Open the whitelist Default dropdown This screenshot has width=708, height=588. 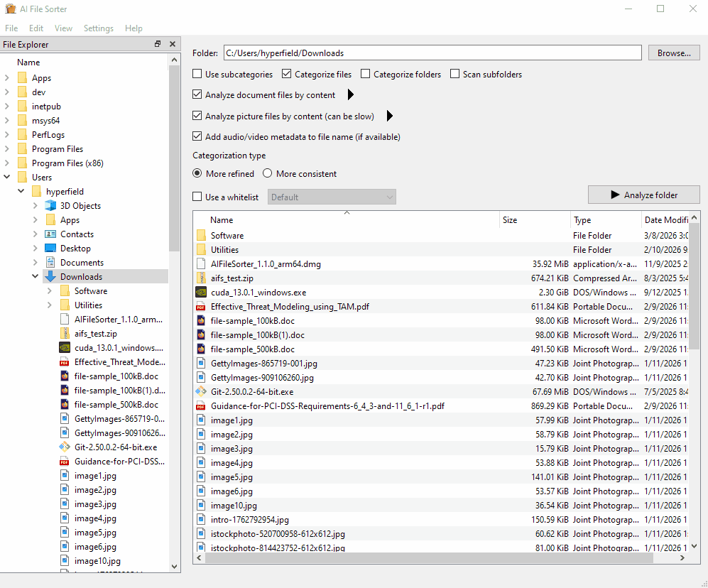click(332, 197)
